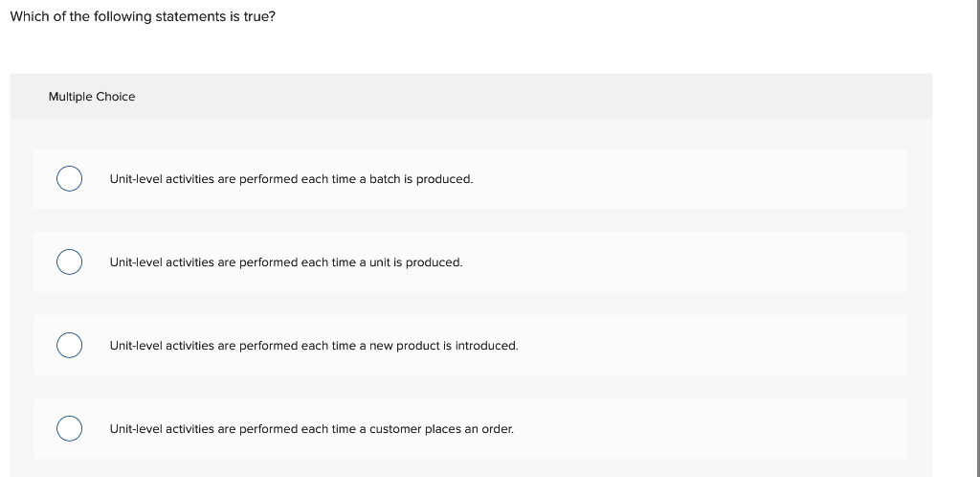Select the radio button for the batch answer
The width and height of the screenshot is (980, 477).
(69, 179)
